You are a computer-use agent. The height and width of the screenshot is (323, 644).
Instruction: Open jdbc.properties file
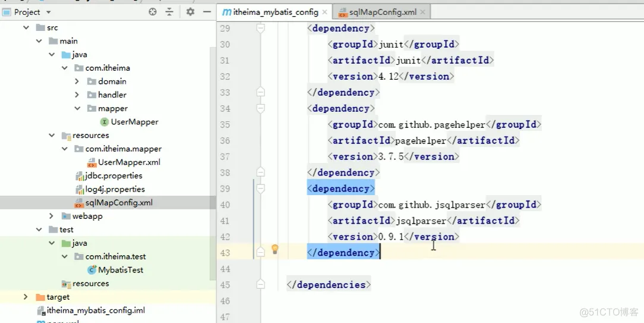click(x=113, y=175)
